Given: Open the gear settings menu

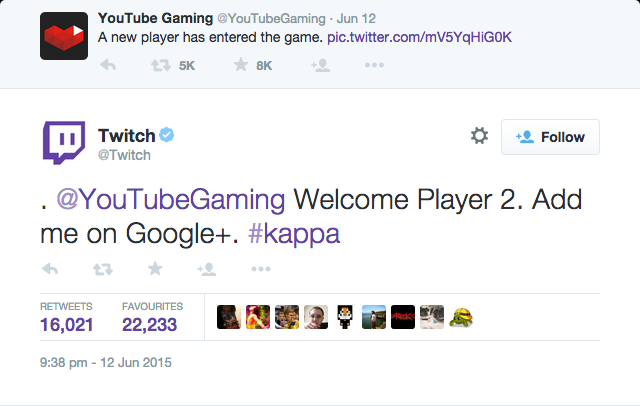Looking at the screenshot, I should point(479,136).
